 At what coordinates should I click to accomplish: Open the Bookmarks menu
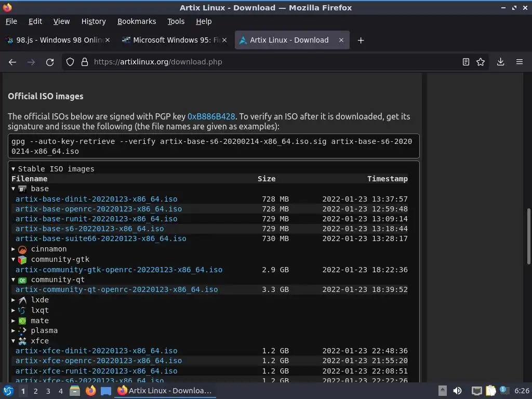(x=137, y=21)
